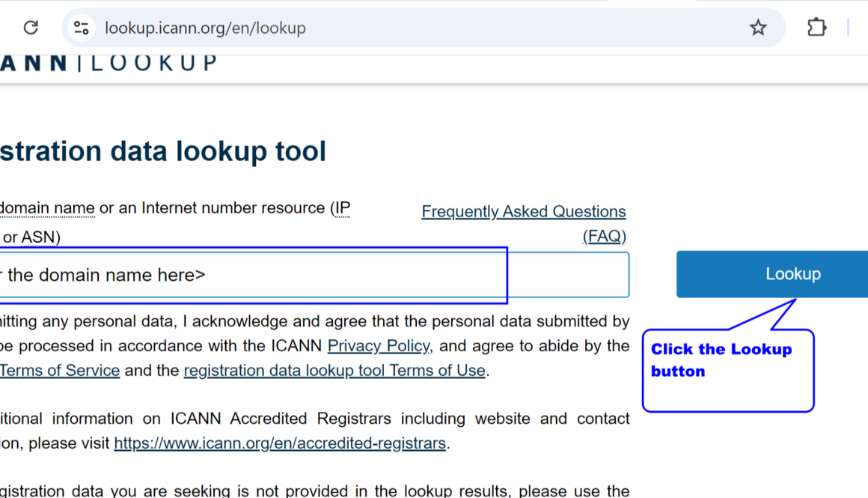The width and height of the screenshot is (868, 498).
Task: Click the puzzle-piece extensions icon
Action: 816,27
